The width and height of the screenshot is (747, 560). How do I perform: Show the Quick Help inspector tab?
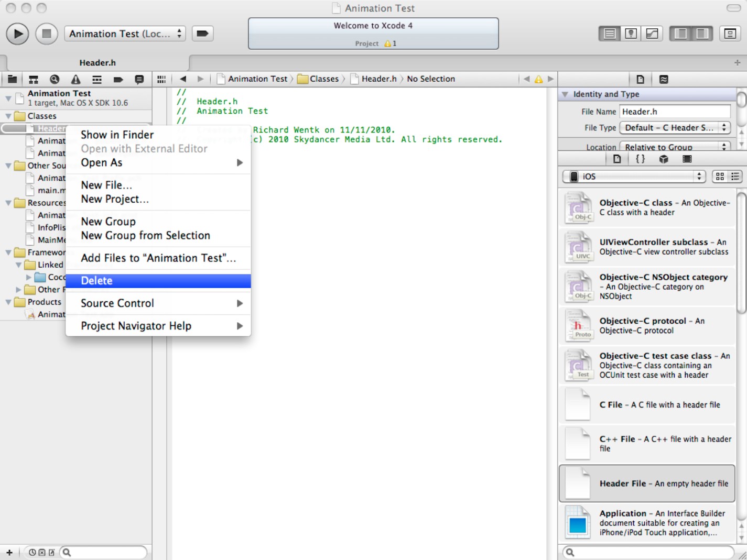664,79
